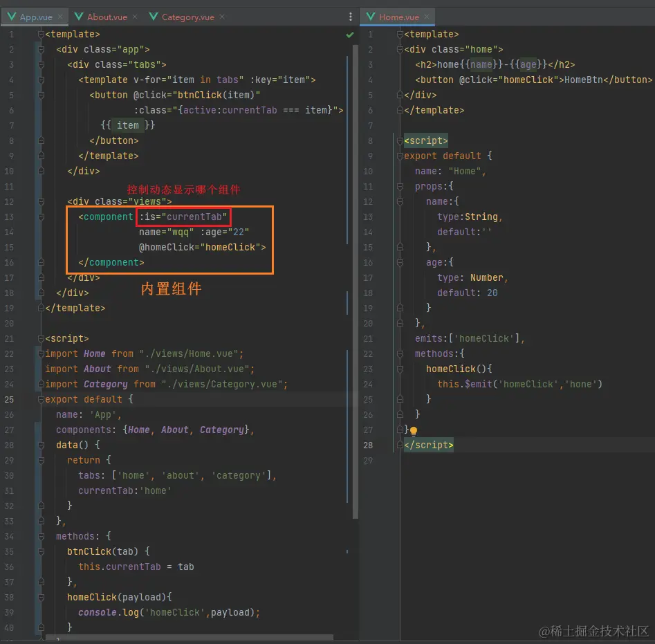Close the App.vue tab

[61, 17]
